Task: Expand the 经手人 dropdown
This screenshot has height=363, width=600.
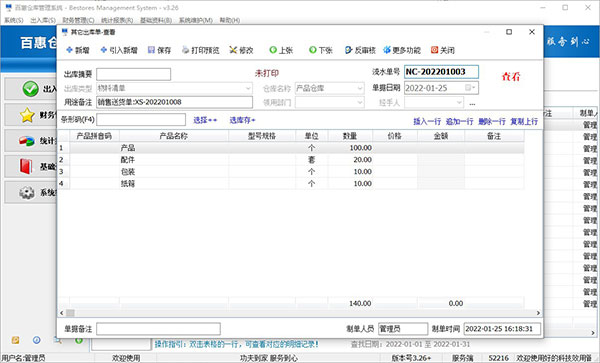Action: click(459, 103)
